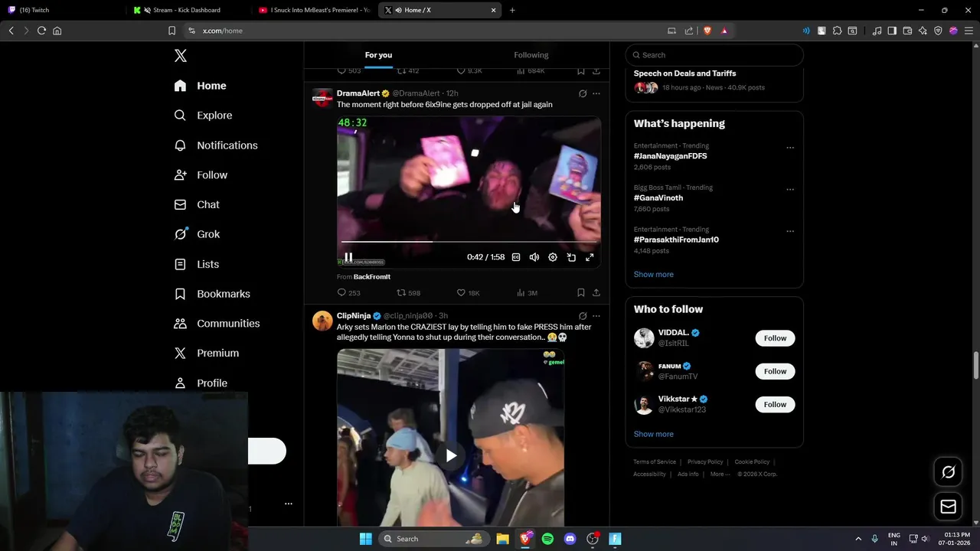Click the page vertical scrollbar

(x=975, y=365)
